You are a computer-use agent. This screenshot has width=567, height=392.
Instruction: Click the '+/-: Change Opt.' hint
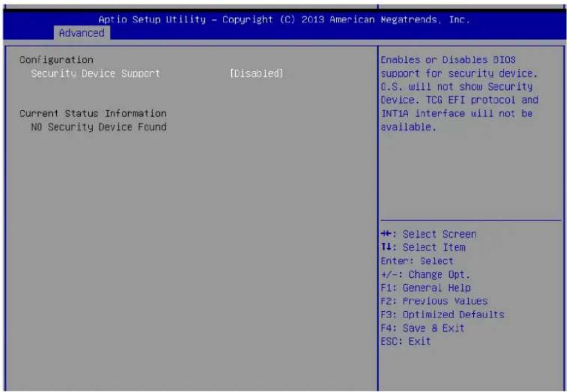coord(426,275)
